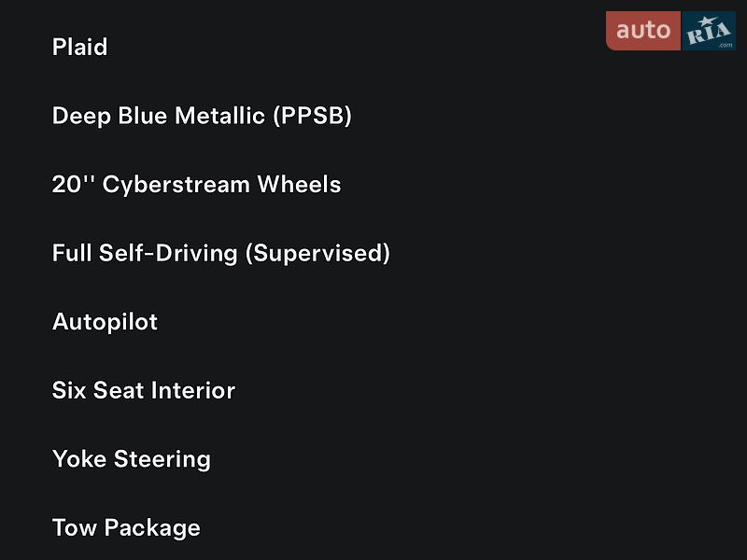
Task: Click the word 'Package'
Action: tap(152, 528)
